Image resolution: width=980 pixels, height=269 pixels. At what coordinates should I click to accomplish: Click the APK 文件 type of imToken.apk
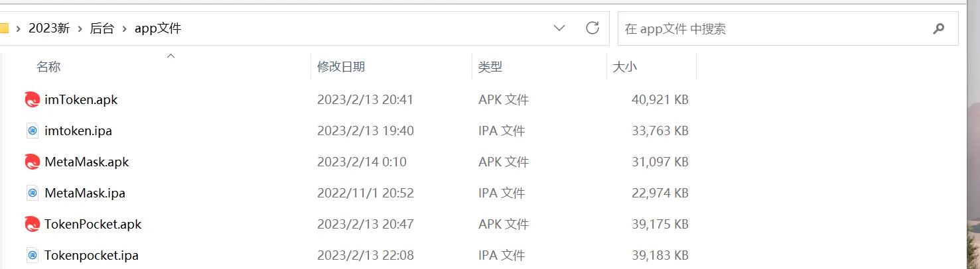pos(504,100)
